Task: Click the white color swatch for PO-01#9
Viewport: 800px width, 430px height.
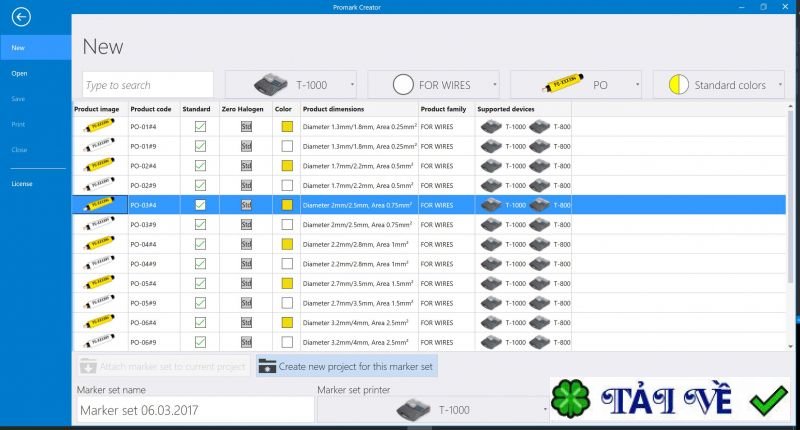Action: pos(287,146)
